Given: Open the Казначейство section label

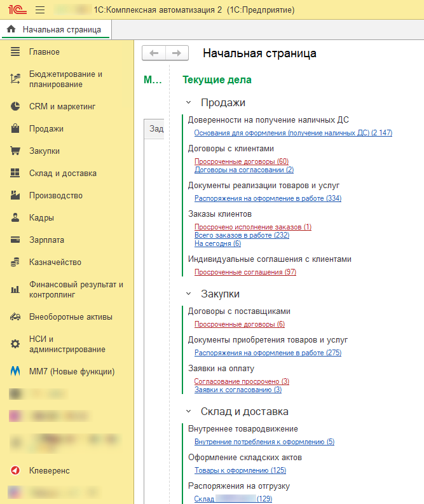Looking at the screenshot, I should (55, 262).
